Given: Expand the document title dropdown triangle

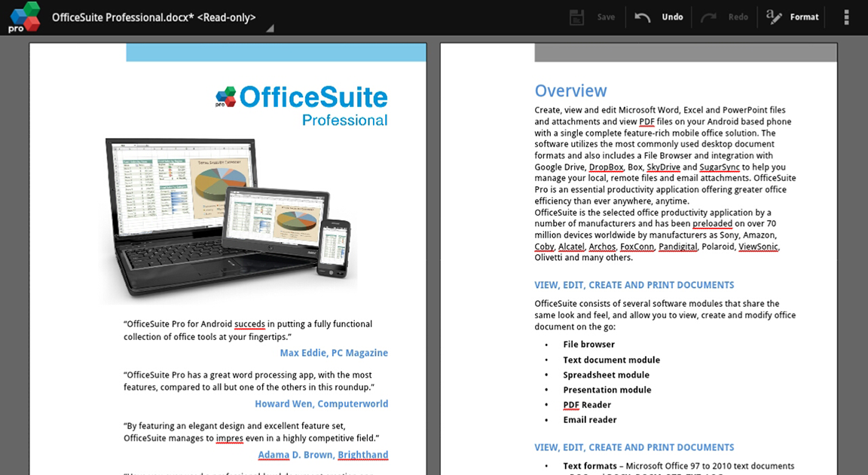Looking at the screenshot, I should (x=270, y=28).
